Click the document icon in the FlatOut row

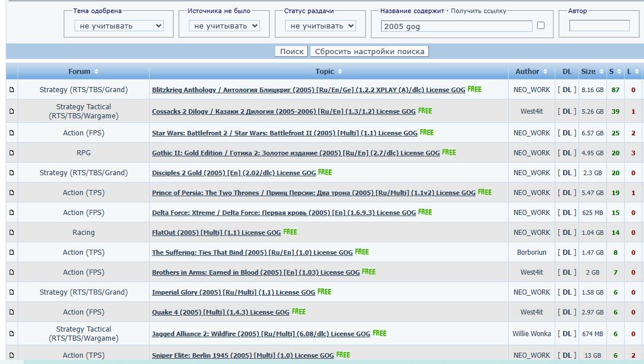11,233
